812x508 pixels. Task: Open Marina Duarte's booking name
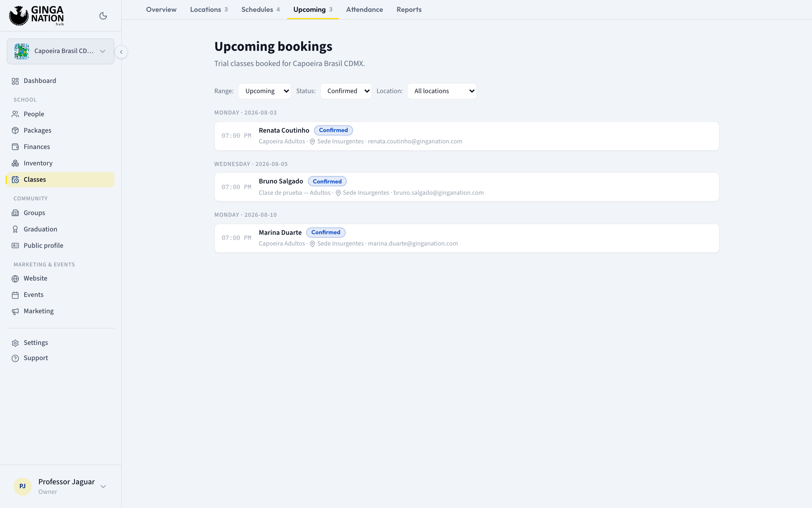pos(280,233)
